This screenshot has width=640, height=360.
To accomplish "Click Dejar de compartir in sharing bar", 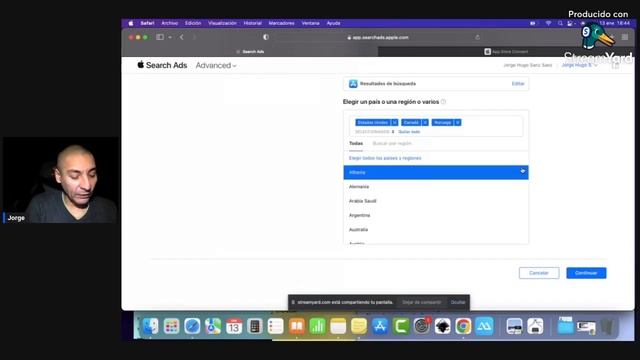I will click(422, 302).
